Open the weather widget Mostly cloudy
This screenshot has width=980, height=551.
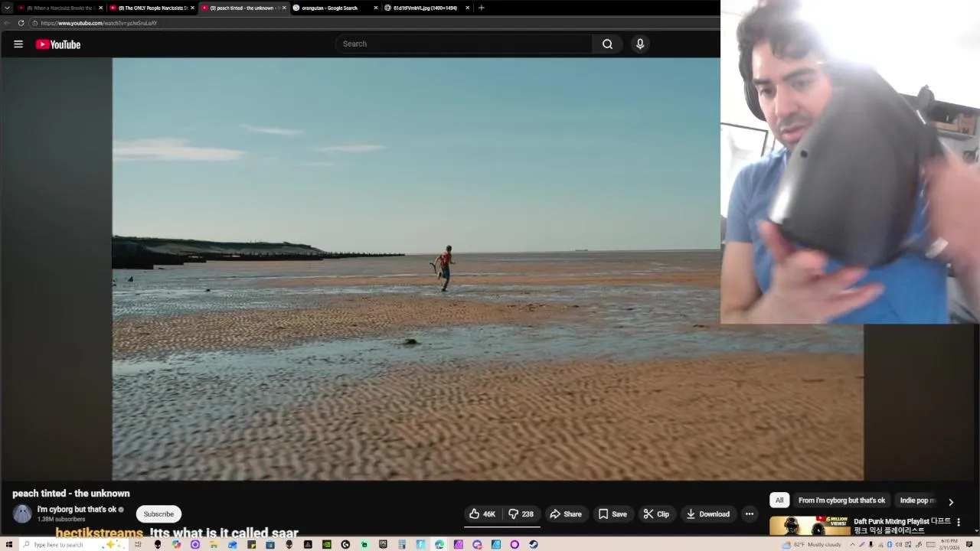click(812, 544)
